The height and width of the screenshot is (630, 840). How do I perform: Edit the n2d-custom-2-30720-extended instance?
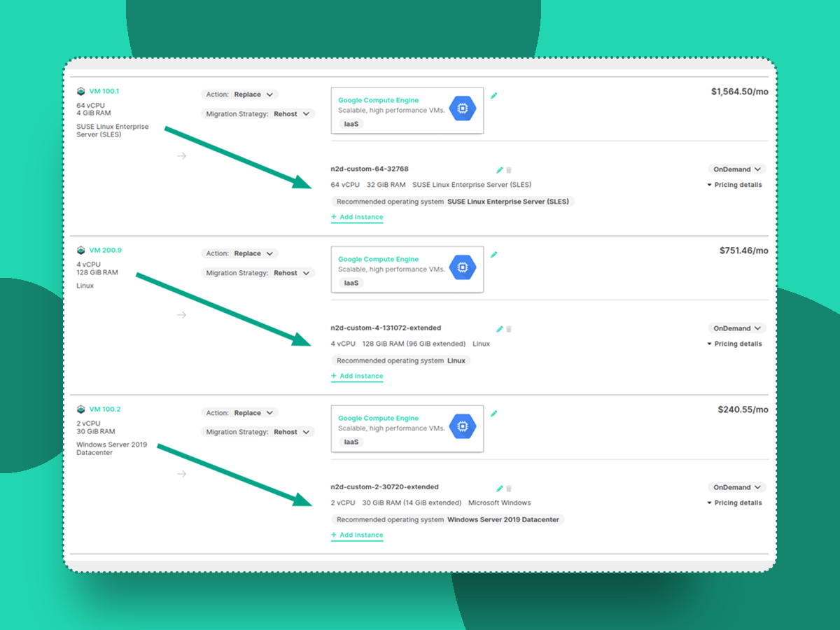point(500,488)
